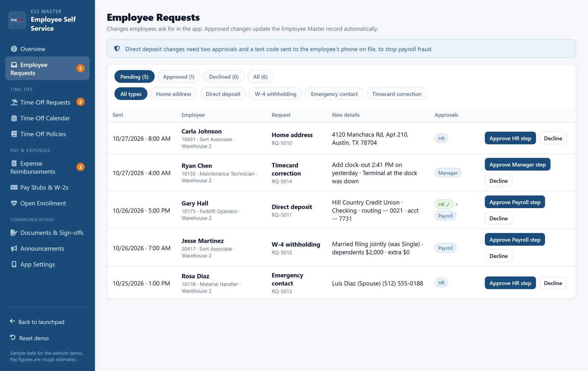Filter requests by Emergency contact
The width and height of the screenshot is (588, 371).
pyautogui.click(x=334, y=94)
